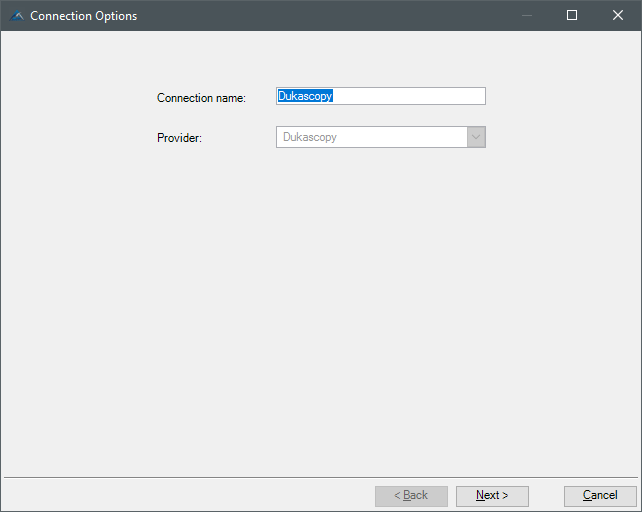
Task: Close the Connection Options dialog
Action: (x=618, y=15)
